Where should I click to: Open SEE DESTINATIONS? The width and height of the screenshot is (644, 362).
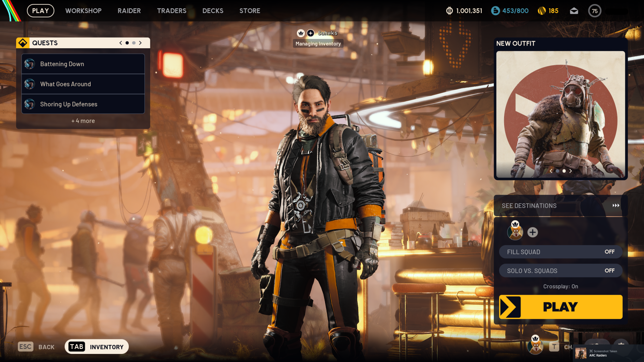[560, 206]
